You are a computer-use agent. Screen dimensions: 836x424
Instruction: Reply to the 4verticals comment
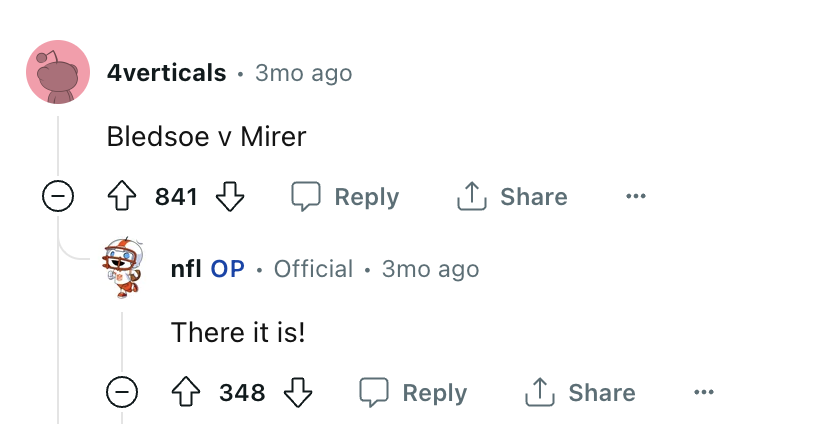345,197
